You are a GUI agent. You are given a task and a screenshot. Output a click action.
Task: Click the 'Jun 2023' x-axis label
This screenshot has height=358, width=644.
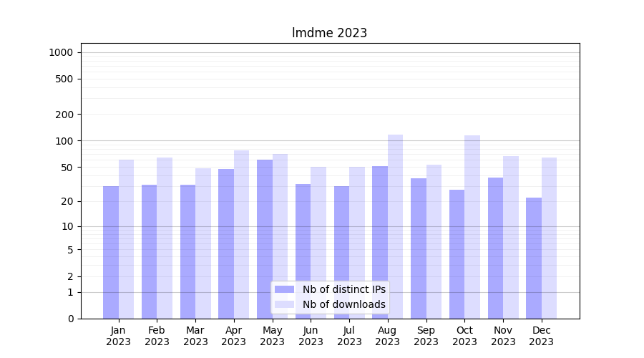(311, 336)
